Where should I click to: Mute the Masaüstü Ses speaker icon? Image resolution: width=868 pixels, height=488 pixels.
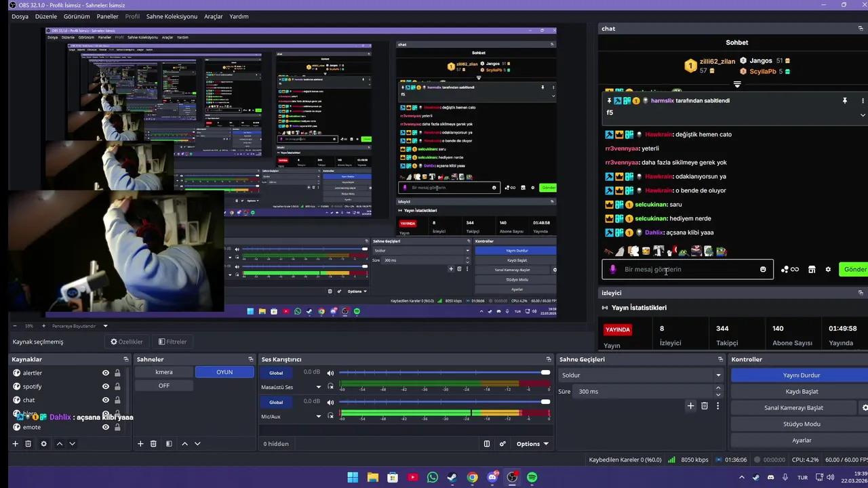(330, 373)
